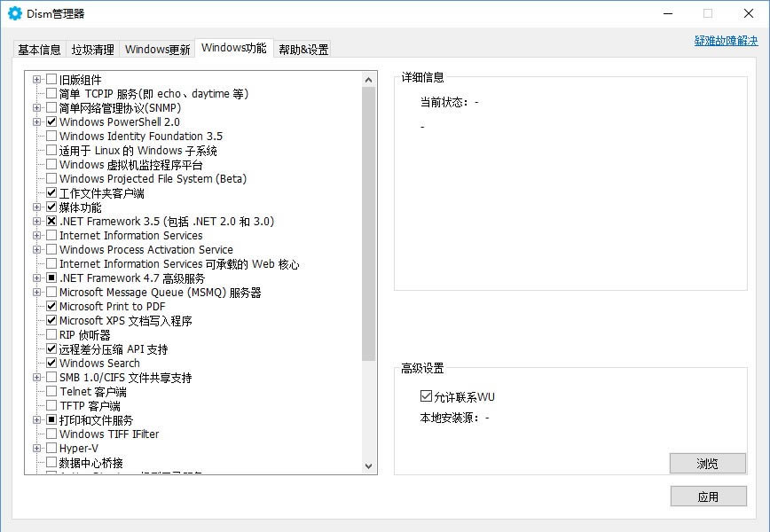
Task: Uncheck the Windows PowerShell 2.0 checkbox
Action: [x=51, y=121]
